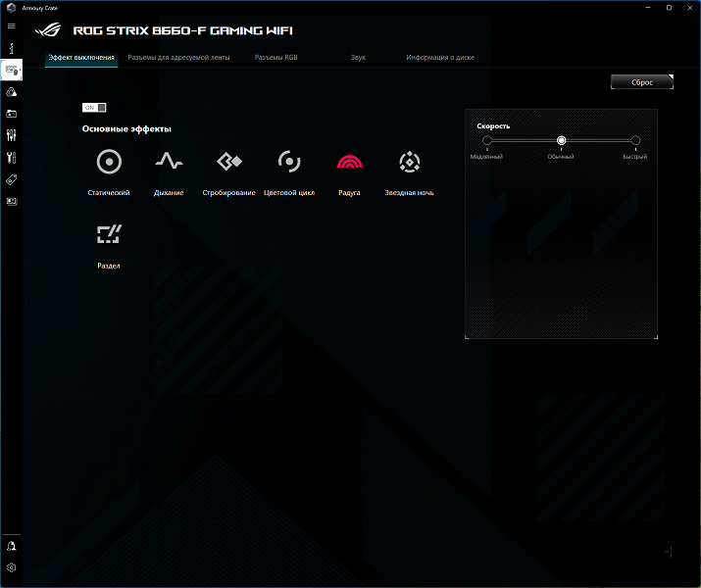Click ROG STRIX B660-F GAMING WIFI title
The image size is (701, 588).
pos(183,30)
